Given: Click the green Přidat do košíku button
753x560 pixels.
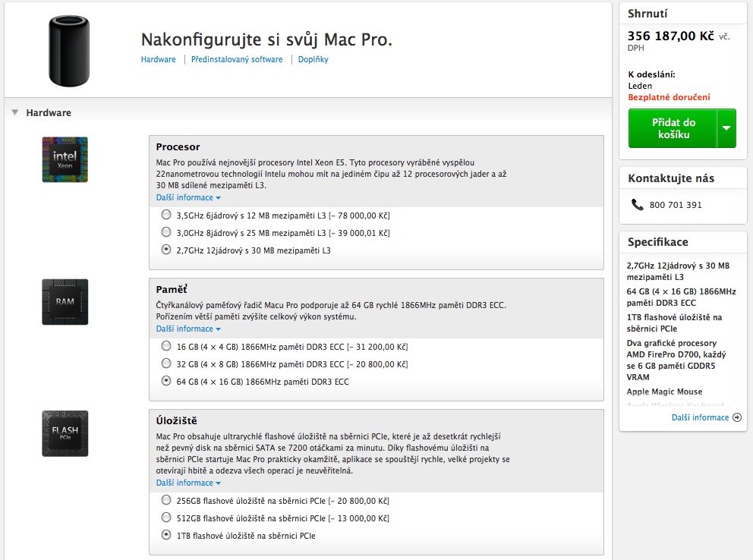Looking at the screenshot, I should point(673,128).
